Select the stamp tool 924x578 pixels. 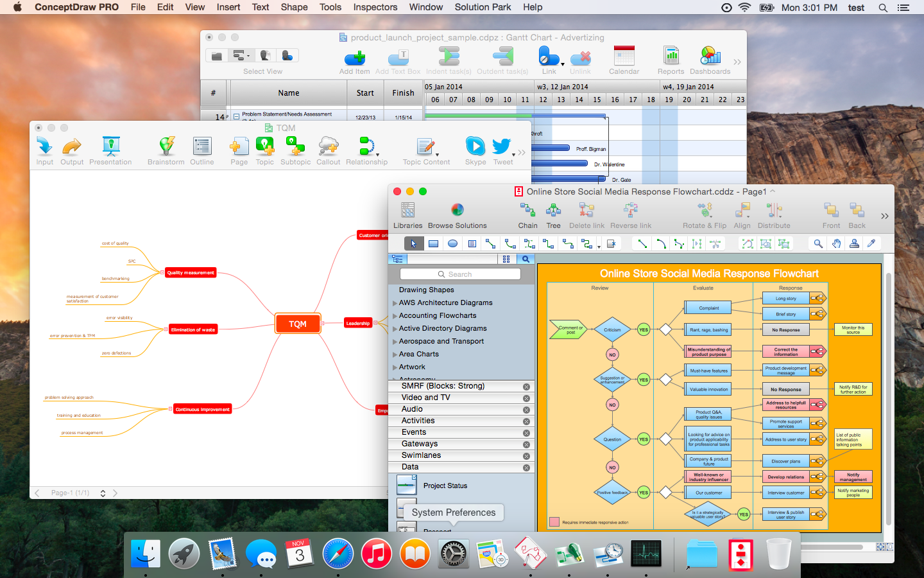pos(854,243)
